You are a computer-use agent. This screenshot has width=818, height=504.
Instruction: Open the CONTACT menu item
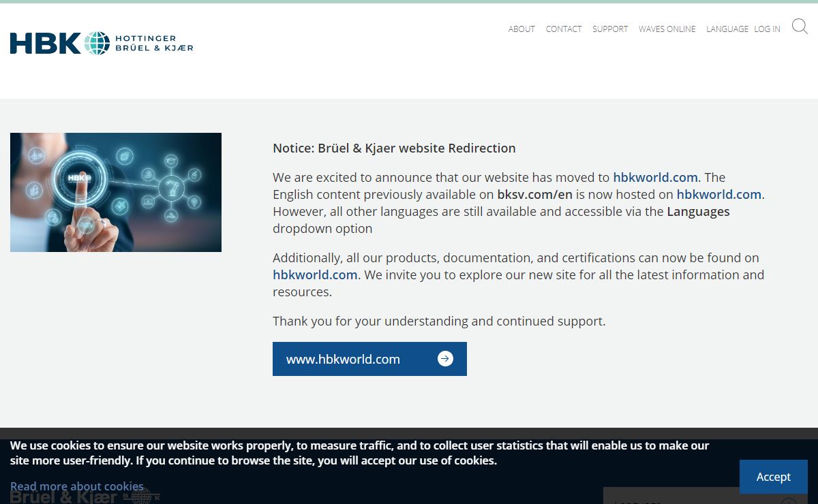(564, 29)
